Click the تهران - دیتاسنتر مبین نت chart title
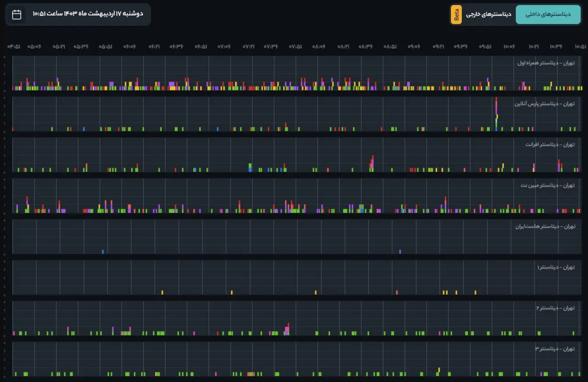Viewport: 588px width, 382px height. click(x=547, y=185)
